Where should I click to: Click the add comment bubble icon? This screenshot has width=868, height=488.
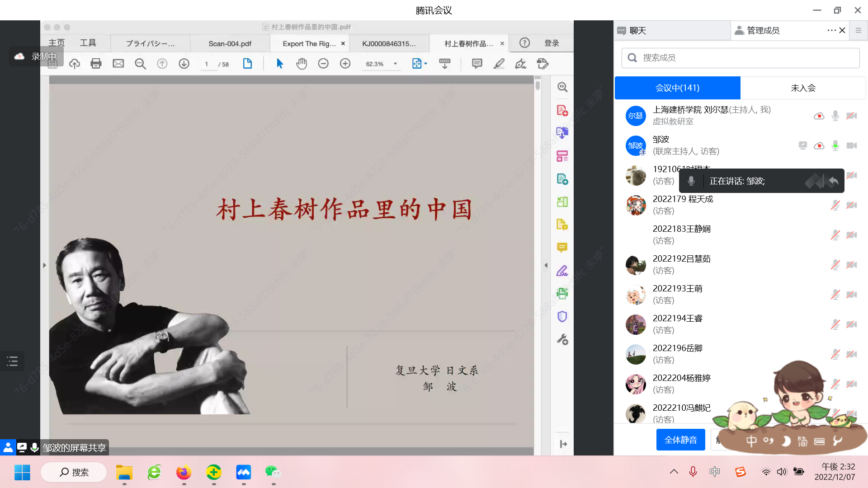[476, 64]
